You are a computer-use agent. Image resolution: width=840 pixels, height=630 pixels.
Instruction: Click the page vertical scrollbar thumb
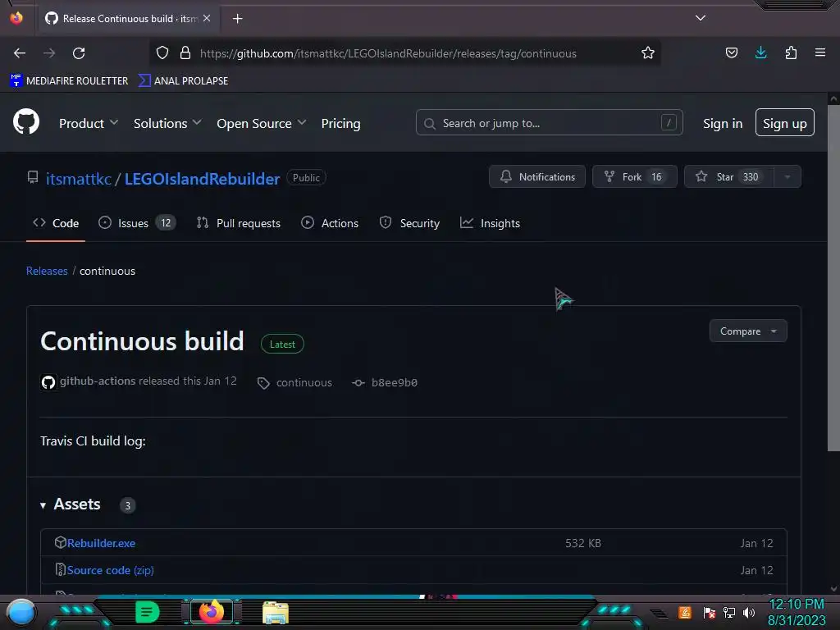(833, 277)
